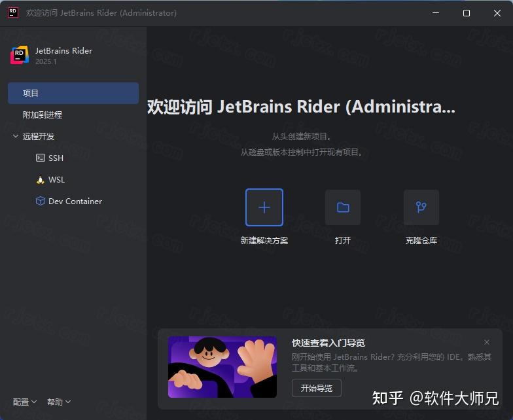Screen dimensions: 513x420
Task: Click the 快速查看入门导览 heading
Action: click(328, 343)
